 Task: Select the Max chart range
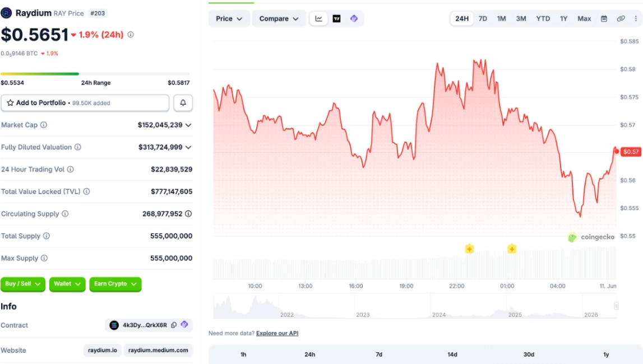[x=584, y=18]
